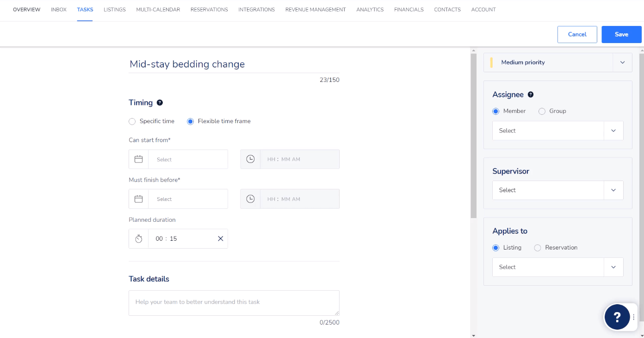Viewport: 644px width, 338px height.
Task: Click the yellow priority color indicator
Action: click(x=492, y=62)
